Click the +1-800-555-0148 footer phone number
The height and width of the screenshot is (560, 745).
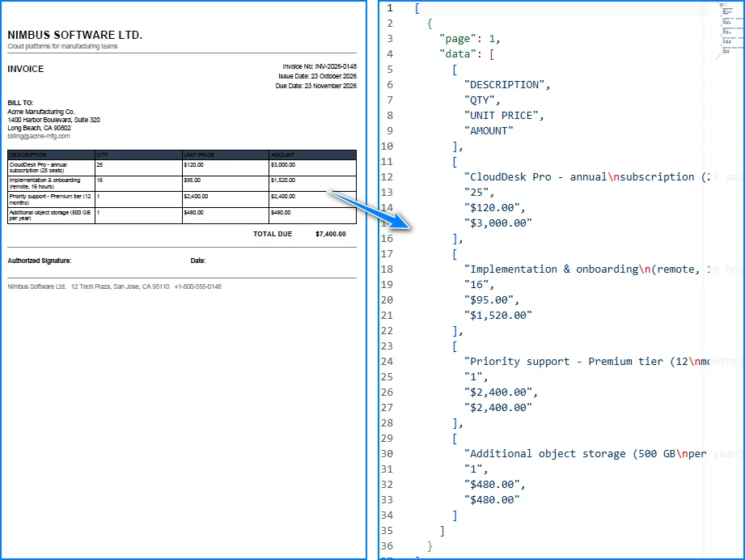pos(197,286)
